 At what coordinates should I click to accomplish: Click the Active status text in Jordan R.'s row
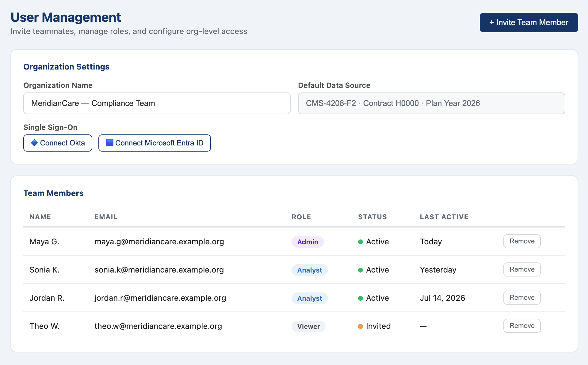(377, 298)
